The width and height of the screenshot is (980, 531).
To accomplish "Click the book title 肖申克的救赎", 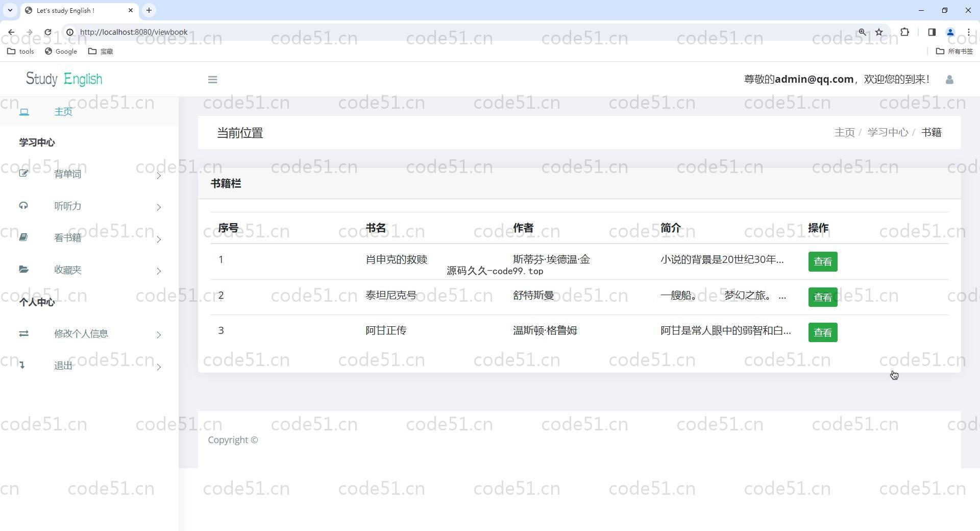I will 396,259.
